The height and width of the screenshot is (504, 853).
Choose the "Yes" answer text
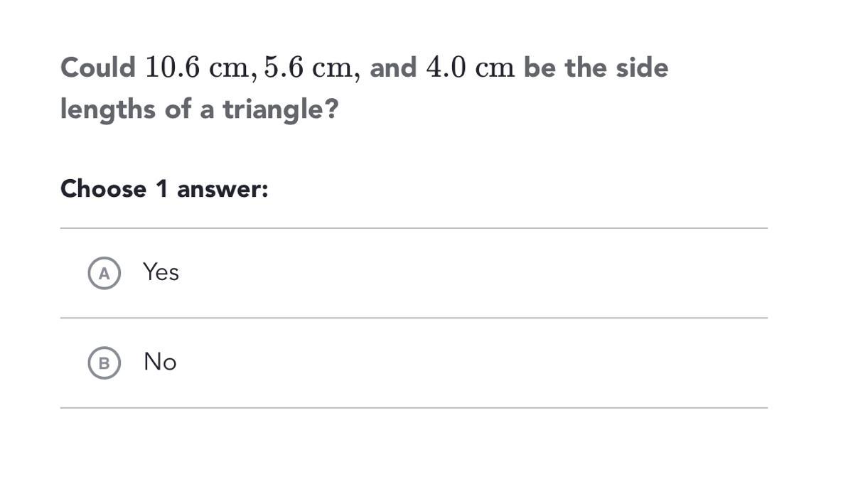(161, 272)
